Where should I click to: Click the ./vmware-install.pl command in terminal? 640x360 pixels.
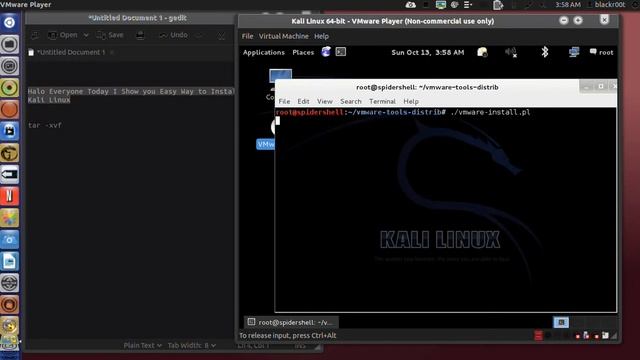pyautogui.click(x=490, y=112)
